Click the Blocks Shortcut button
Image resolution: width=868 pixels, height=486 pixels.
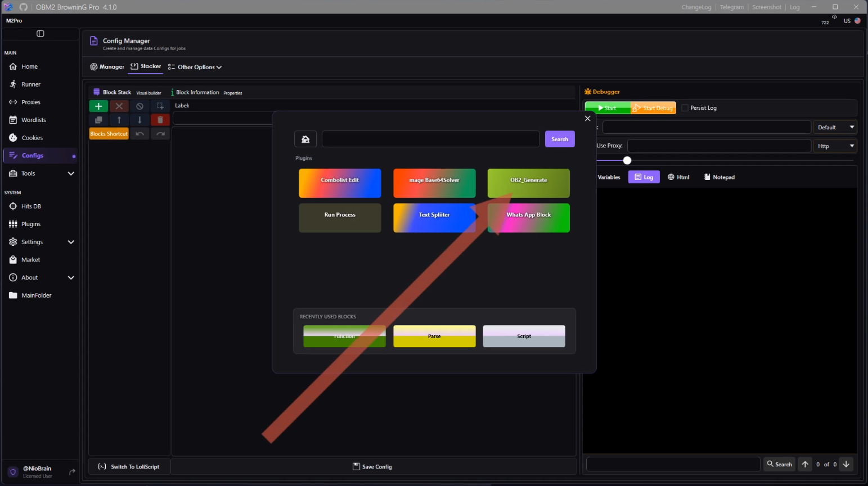(x=109, y=134)
